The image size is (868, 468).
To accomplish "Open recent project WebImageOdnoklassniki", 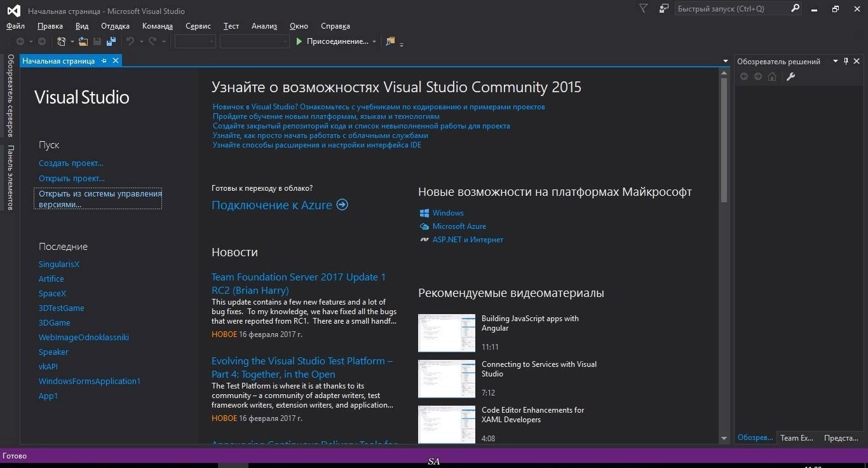I will tap(84, 337).
